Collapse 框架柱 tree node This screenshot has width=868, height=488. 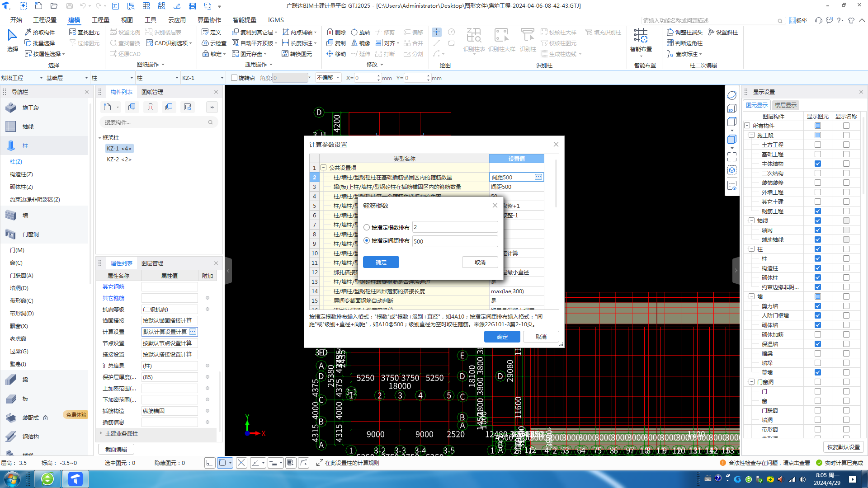click(100, 138)
